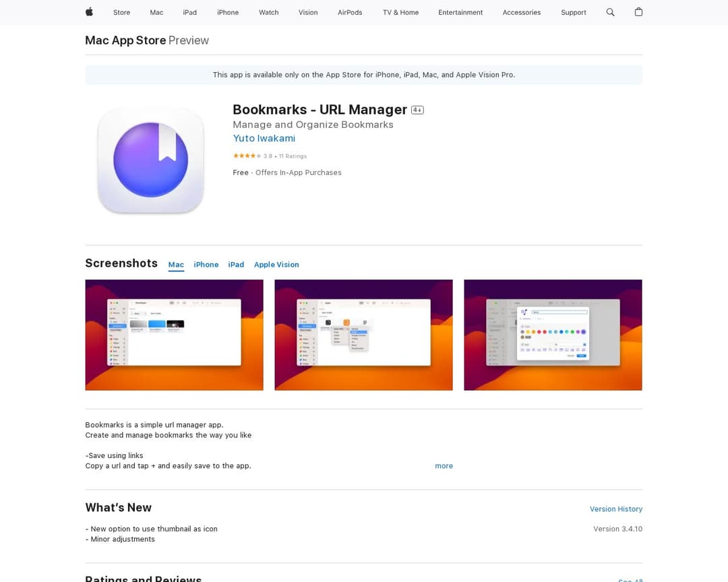The height and width of the screenshot is (582, 728).
Task: Open the Entertainment menu item
Action: pos(460,12)
